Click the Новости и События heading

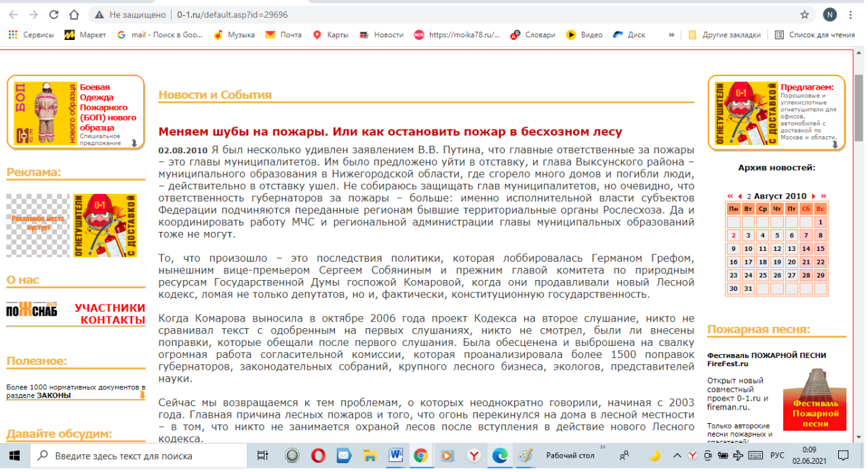tap(215, 95)
